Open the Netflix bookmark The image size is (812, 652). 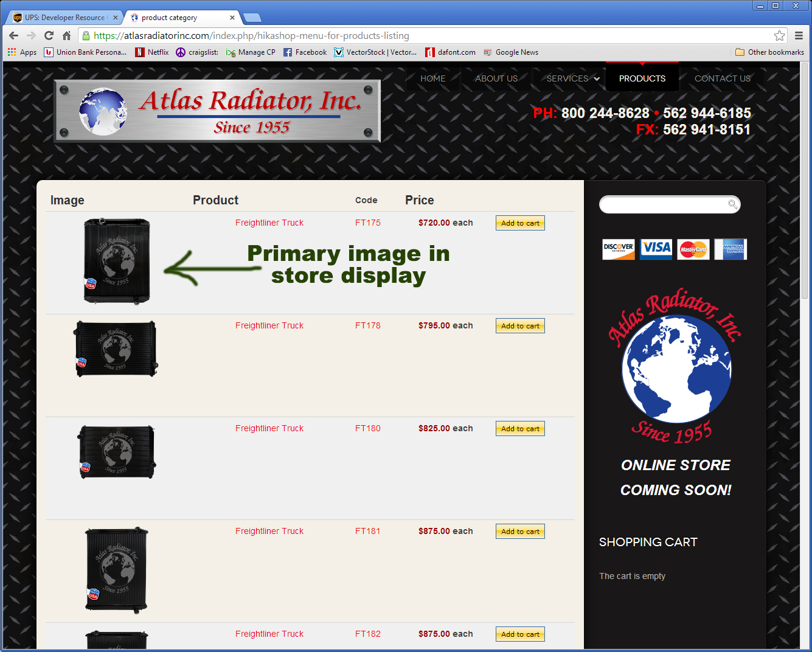[x=152, y=52]
